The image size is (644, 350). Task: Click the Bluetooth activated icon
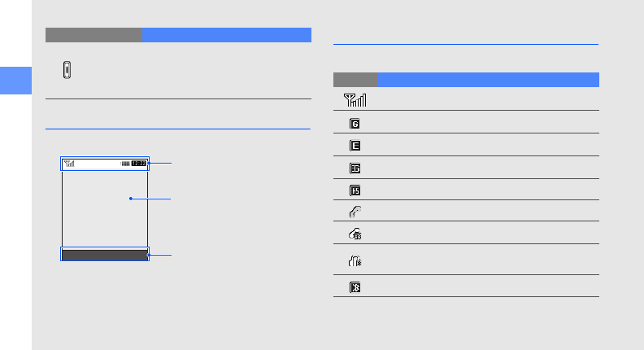355,288
